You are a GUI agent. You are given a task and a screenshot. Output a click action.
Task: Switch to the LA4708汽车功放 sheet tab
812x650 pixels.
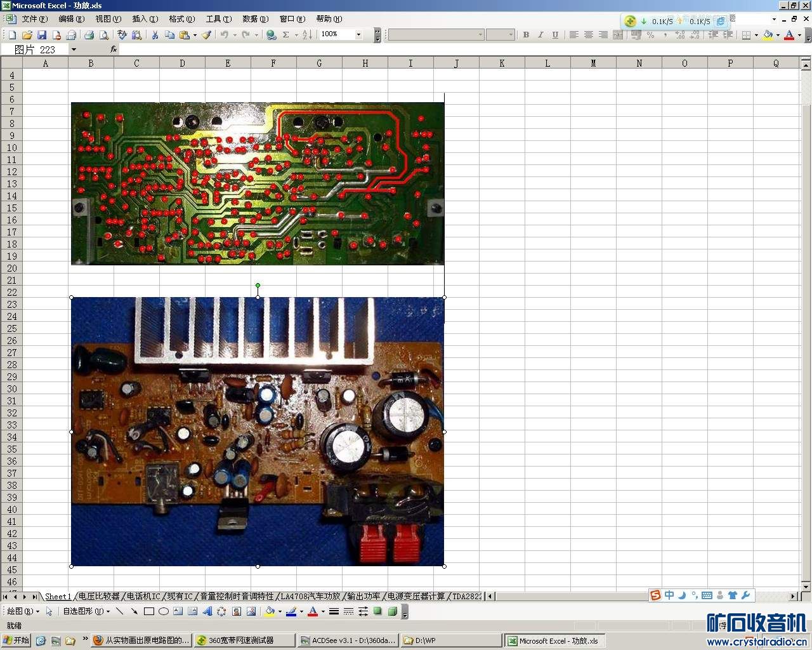click(310, 596)
